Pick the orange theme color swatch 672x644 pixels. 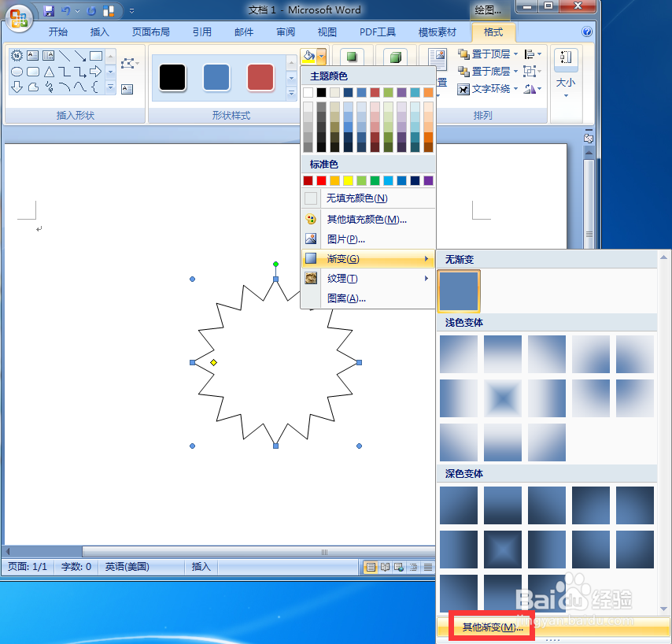coord(428,92)
